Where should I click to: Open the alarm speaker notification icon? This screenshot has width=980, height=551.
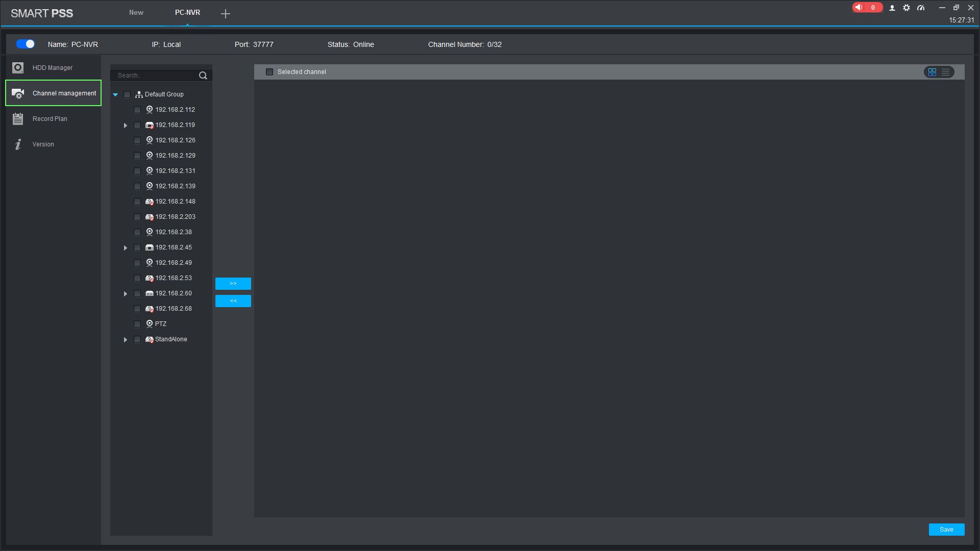click(x=860, y=8)
